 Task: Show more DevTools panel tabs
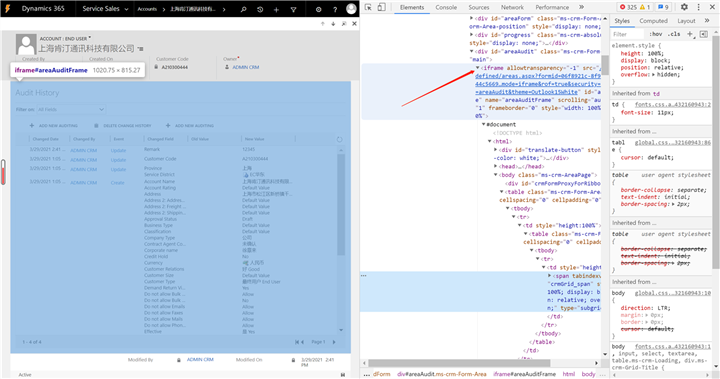(x=581, y=7)
